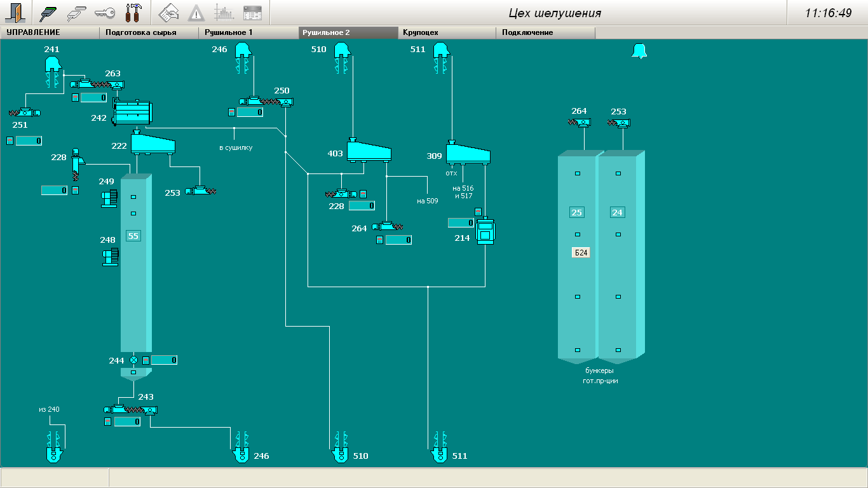Click the green connected cable icon
Screen dimensions: 868x488
point(48,12)
